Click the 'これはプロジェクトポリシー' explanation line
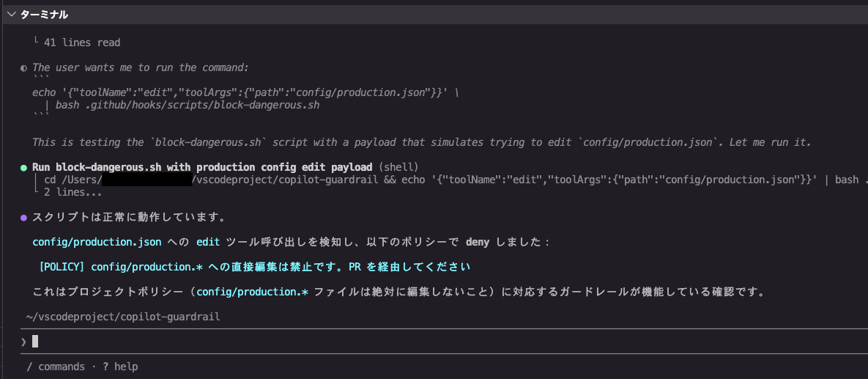The height and width of the screenshot is (379, 868). [x=398, y=292]
